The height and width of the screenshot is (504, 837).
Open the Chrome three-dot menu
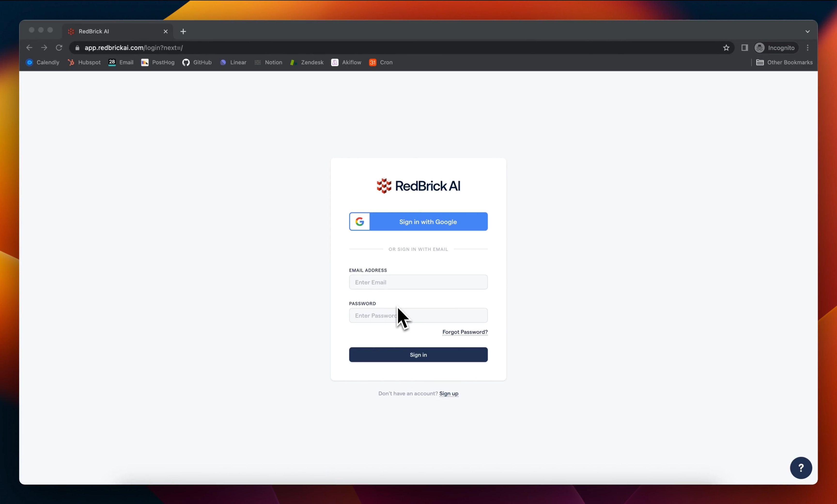pos(807,47)
